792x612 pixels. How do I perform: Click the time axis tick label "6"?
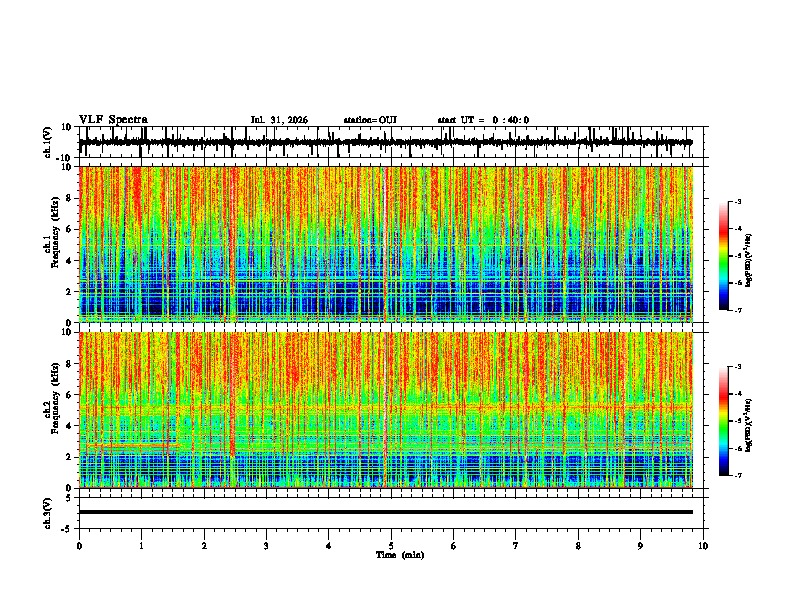[454, 546]
